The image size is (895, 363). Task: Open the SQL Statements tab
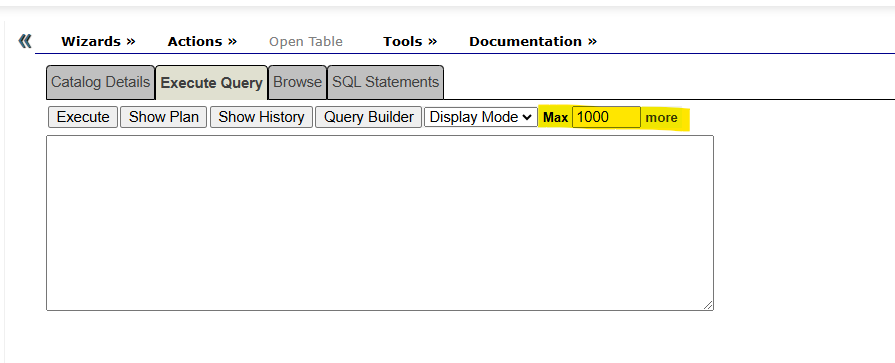click(385, 82)
